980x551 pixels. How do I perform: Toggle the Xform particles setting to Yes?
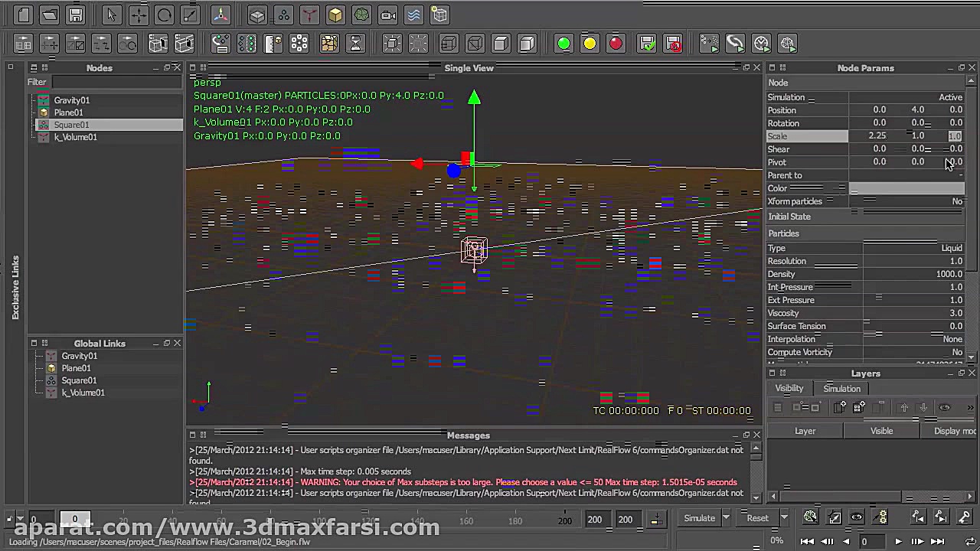point(956,201)
